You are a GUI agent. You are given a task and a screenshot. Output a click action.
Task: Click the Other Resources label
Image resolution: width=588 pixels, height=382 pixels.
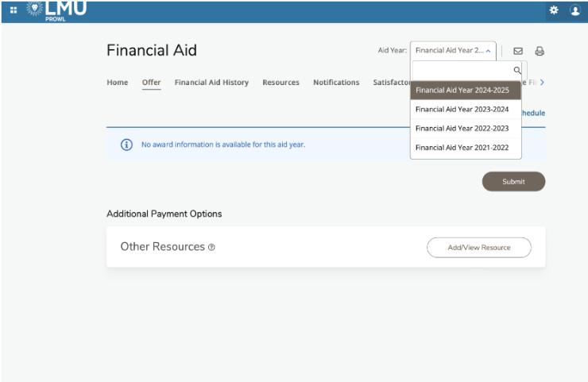pos(162,247)
